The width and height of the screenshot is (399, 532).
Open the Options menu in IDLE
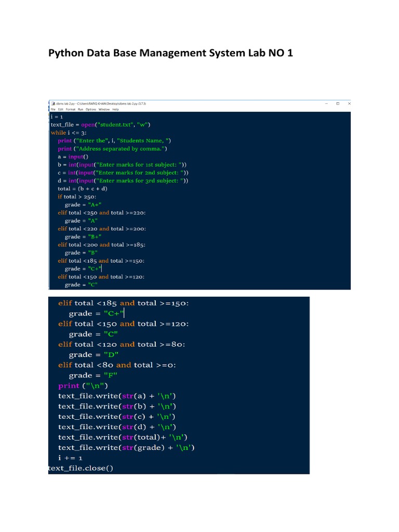point(91,109)
